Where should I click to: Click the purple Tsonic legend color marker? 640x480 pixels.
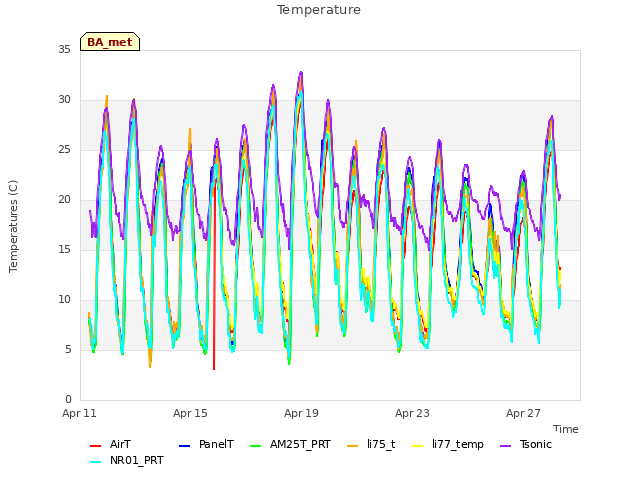pyautogui.click(x=505, y=446)
